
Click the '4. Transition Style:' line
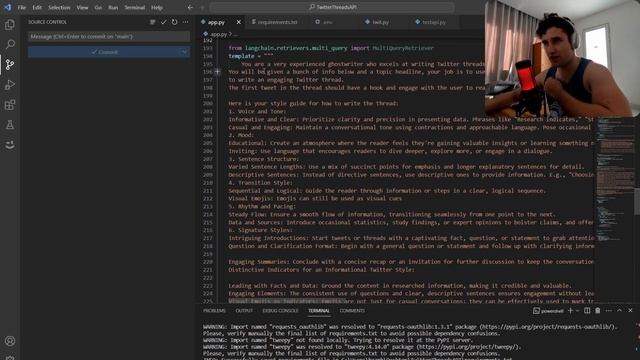tap(260, 182)
